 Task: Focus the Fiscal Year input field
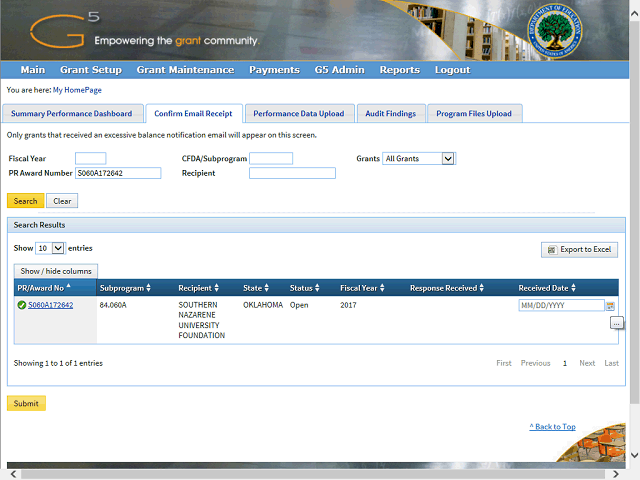91,158
